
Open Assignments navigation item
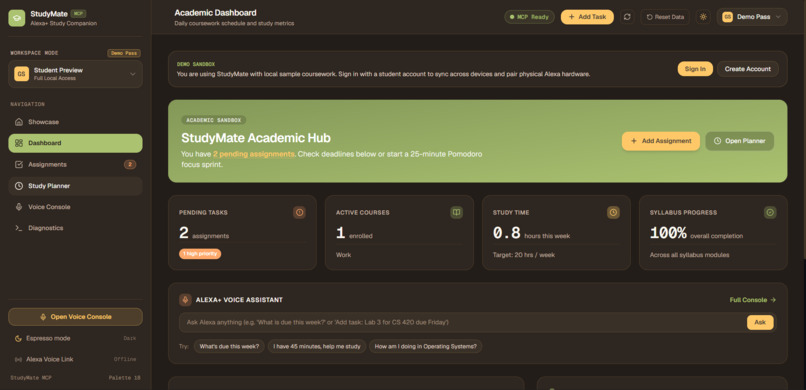point(75,164)
